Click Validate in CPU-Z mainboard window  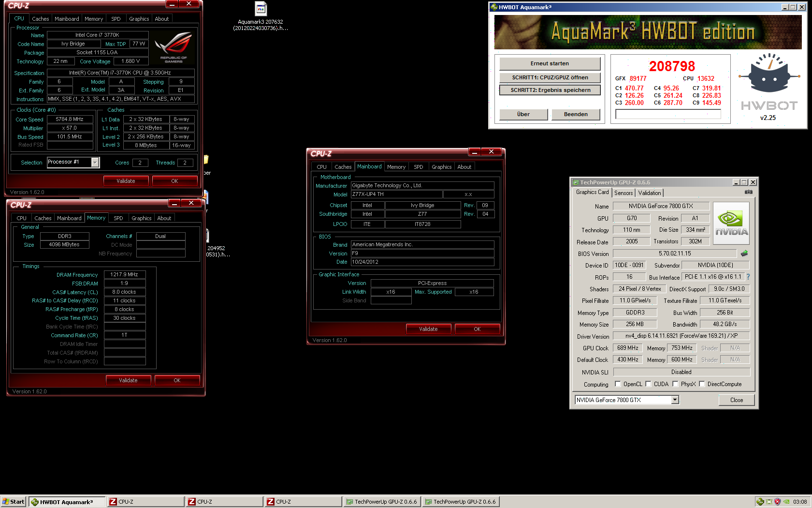coord(428,329)
